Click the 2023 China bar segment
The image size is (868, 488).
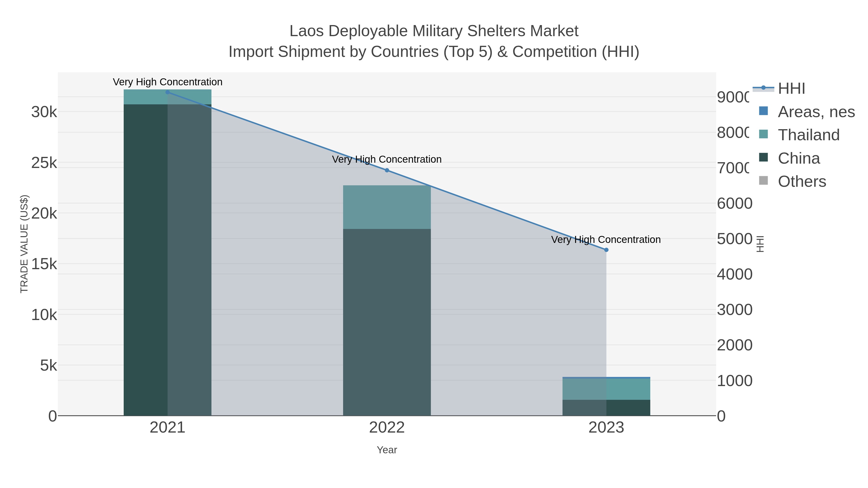point(606,408)
